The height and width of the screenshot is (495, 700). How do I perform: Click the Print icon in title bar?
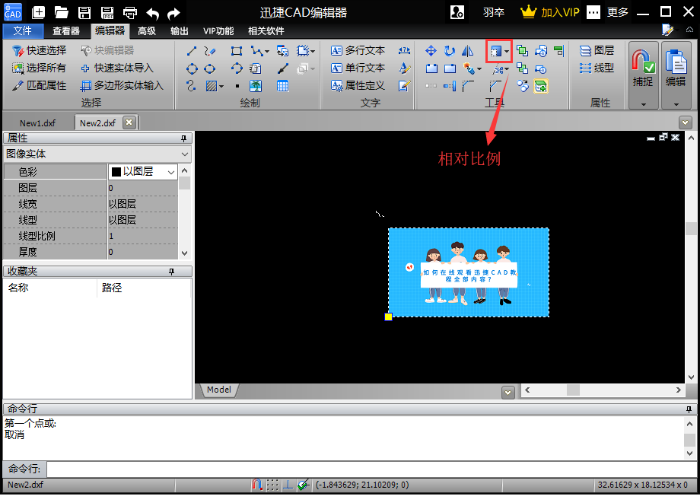(130, 12)
